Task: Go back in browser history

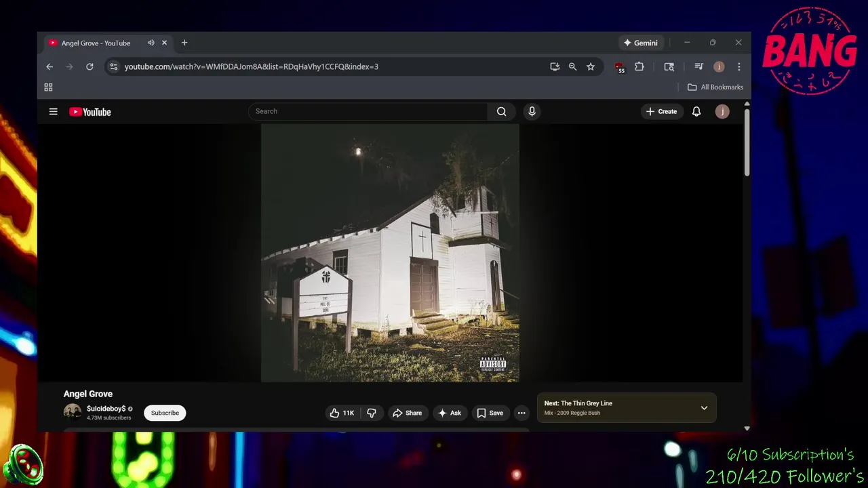Action: [x=50, y=66]
